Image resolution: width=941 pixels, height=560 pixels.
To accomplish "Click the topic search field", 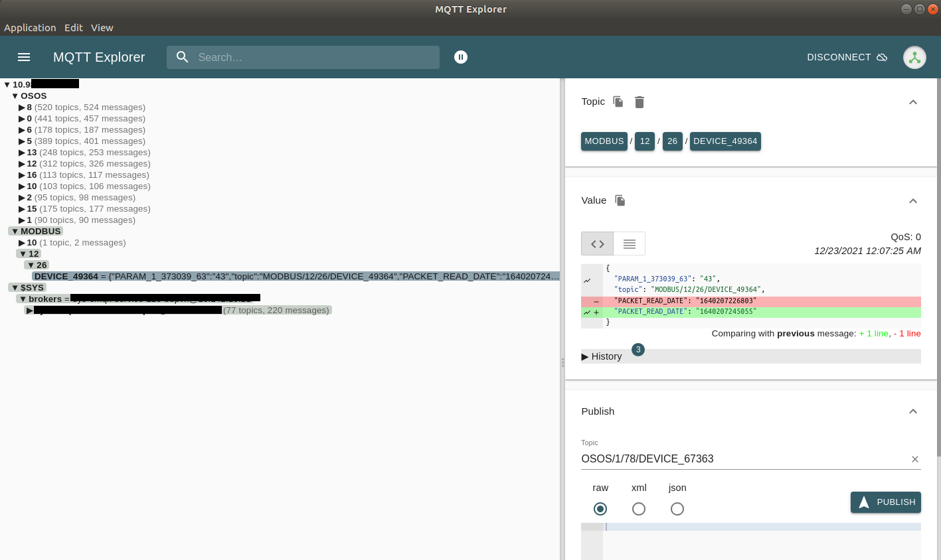I will coord(312,57).
